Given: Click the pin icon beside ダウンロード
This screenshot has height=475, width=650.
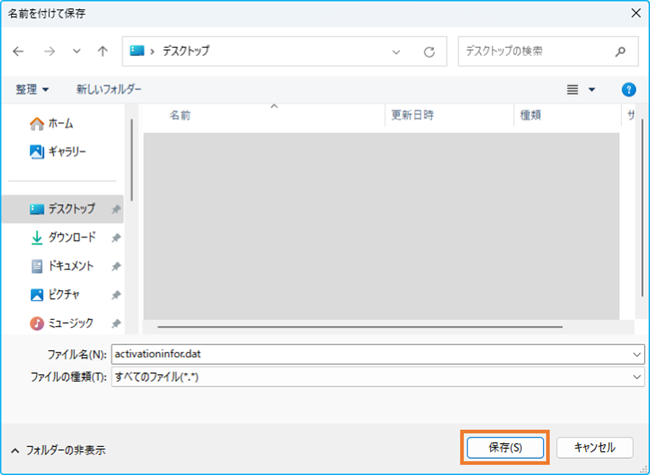Looking at the screenshot, I should [116, 238].
